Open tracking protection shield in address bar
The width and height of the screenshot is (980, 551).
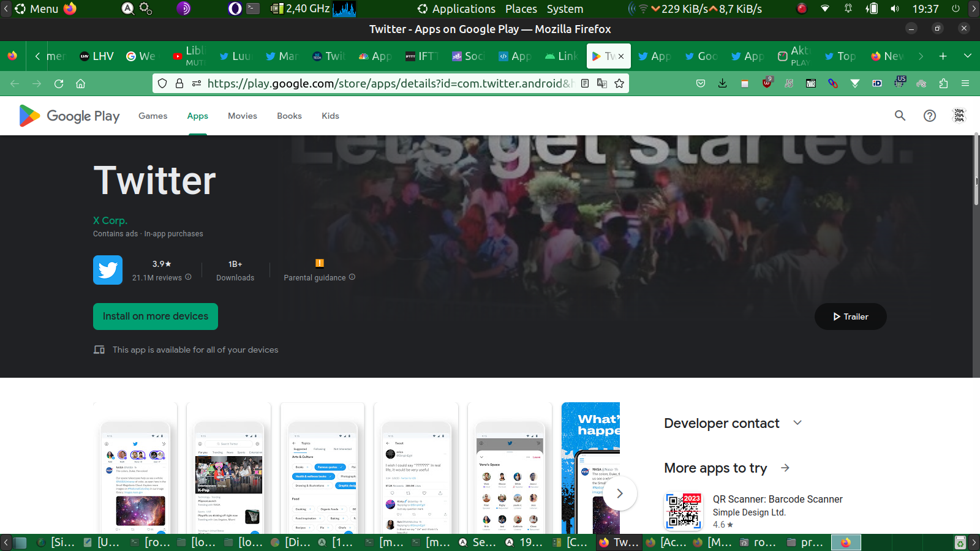[162, 83]
